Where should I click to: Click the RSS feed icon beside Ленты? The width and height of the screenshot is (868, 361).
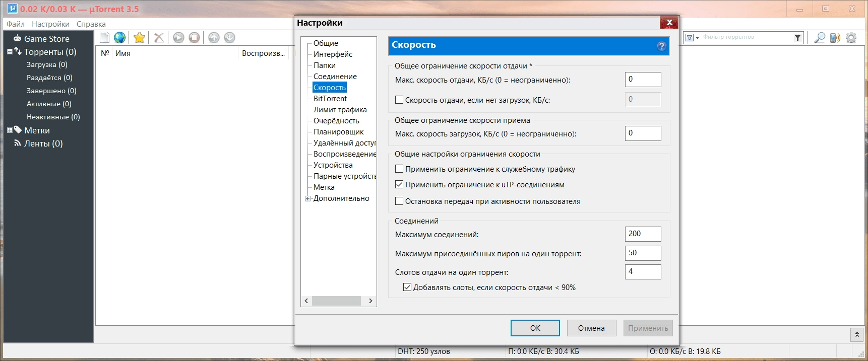pos(18,143)
